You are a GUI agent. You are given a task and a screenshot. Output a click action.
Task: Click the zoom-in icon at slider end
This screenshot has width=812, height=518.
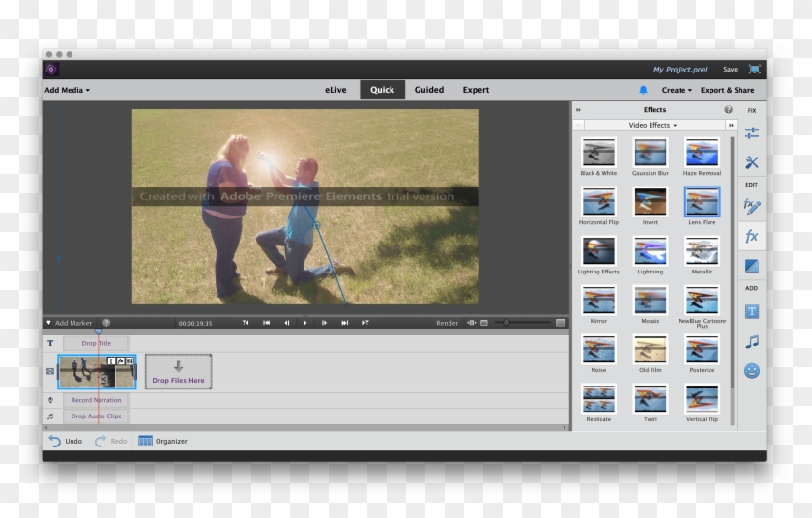point(561,323)
